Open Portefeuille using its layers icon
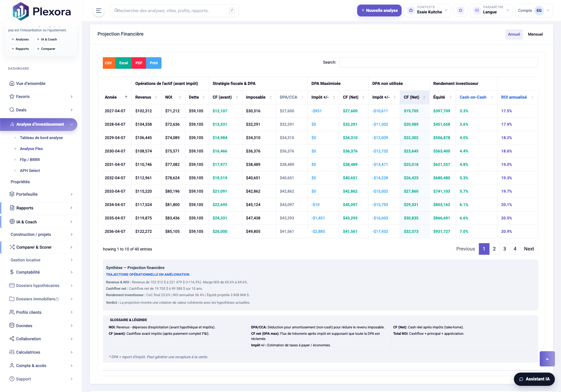This screenshot has width=561, height=392. [12, 194]
